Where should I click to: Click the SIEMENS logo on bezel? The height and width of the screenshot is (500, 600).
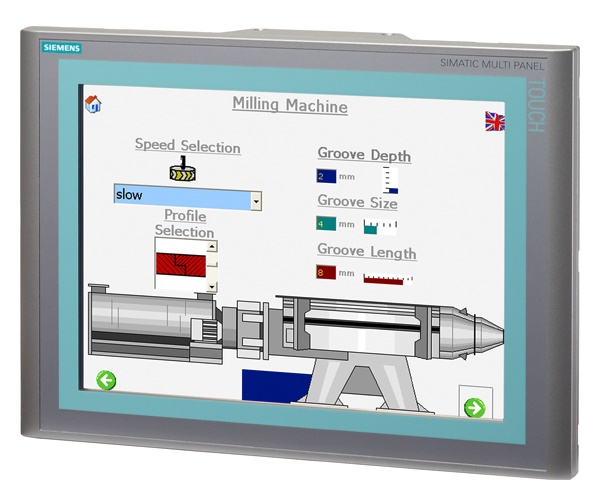[62, 48]
